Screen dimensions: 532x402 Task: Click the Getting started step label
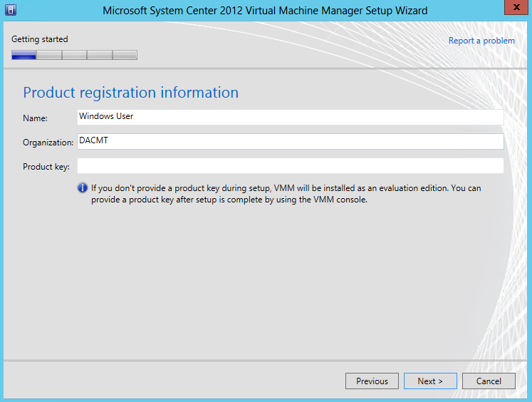coord(40,39)
